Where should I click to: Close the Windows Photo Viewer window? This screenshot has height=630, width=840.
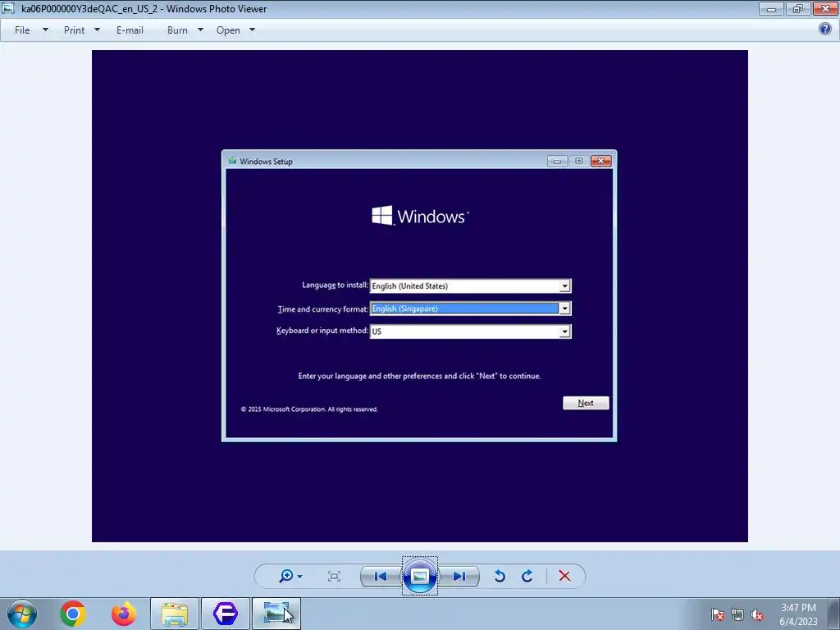825,8
